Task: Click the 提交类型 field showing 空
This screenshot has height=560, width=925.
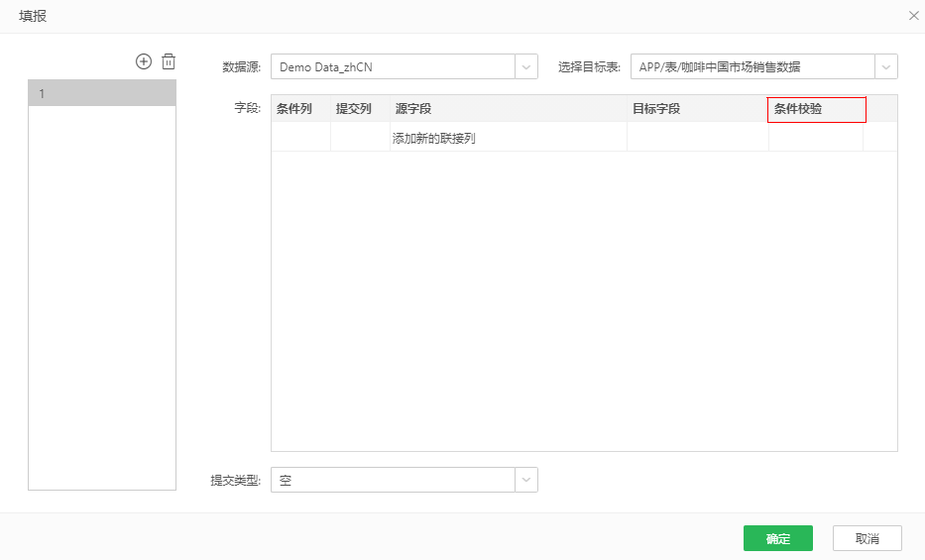Action: [x=393, y=480]
